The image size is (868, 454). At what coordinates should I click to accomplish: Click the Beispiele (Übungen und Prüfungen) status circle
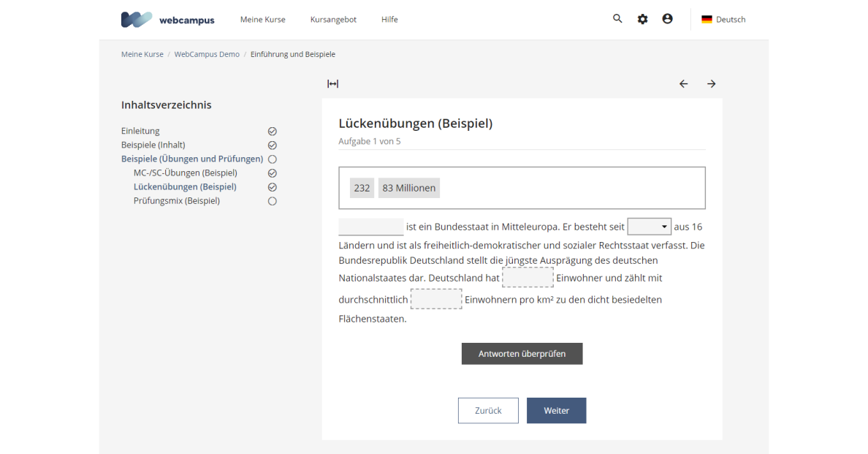[273, 159]
